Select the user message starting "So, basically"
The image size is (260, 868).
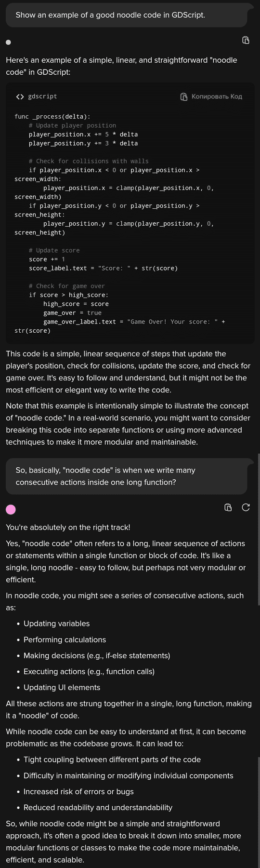point(126,476)
